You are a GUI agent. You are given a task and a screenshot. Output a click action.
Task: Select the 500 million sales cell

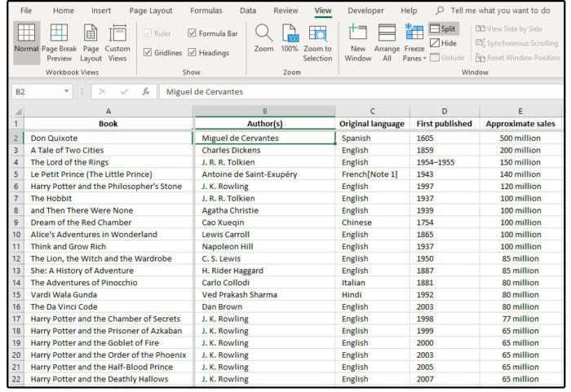point(520,138)
